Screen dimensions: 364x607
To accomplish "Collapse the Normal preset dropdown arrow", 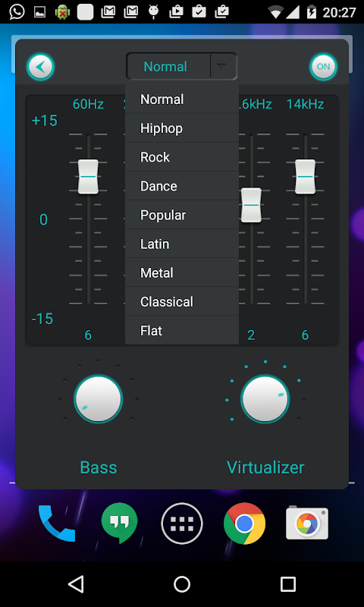I will point(223,67).
